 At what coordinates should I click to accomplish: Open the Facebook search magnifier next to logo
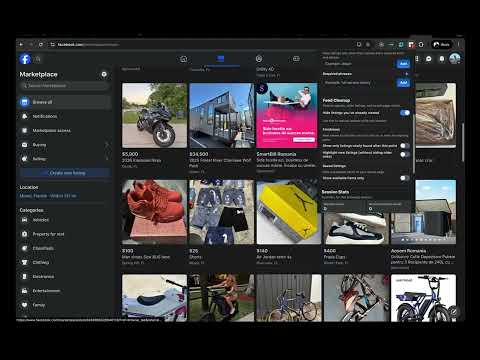point(38,59)
